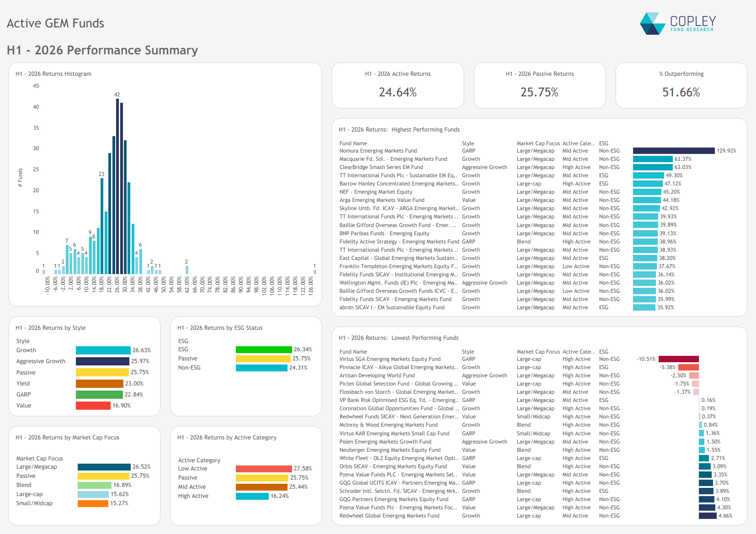Click the 4.66% bar for Redwheel Global
This screenshot has height=534, width=756.
(x=708, y=516)
